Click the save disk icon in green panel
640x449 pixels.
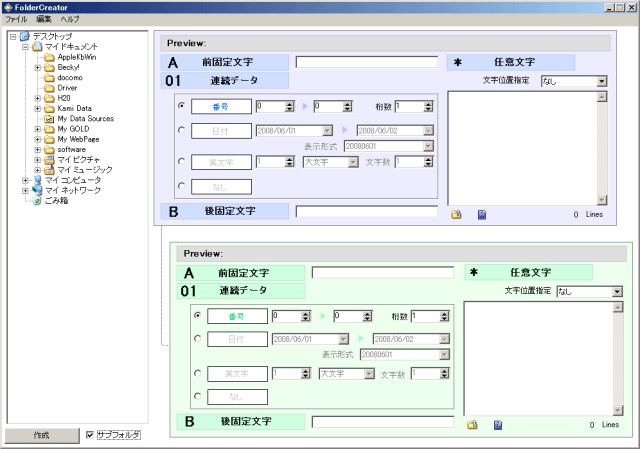[497, 425]
